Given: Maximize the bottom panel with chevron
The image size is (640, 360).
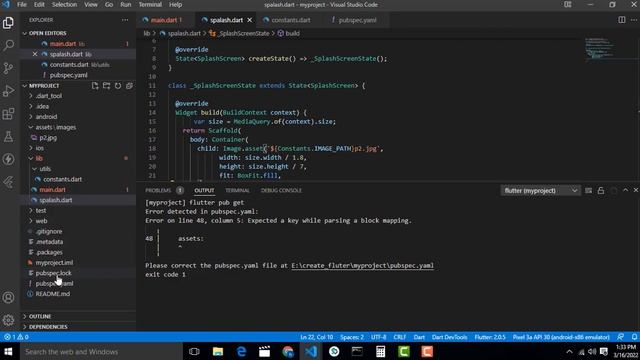Looking at the screenshot, I should tap(625, 190).
